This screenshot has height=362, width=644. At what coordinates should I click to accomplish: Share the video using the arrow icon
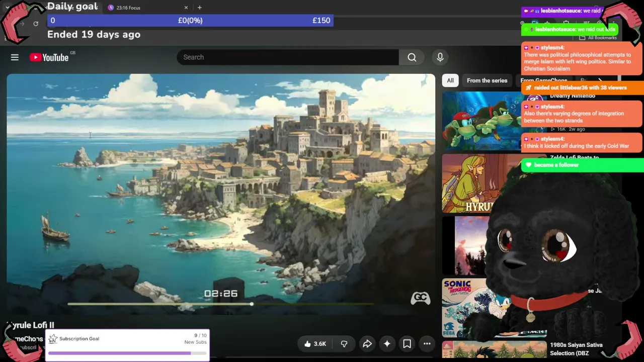pyautogui.click(x=367, y=344)
